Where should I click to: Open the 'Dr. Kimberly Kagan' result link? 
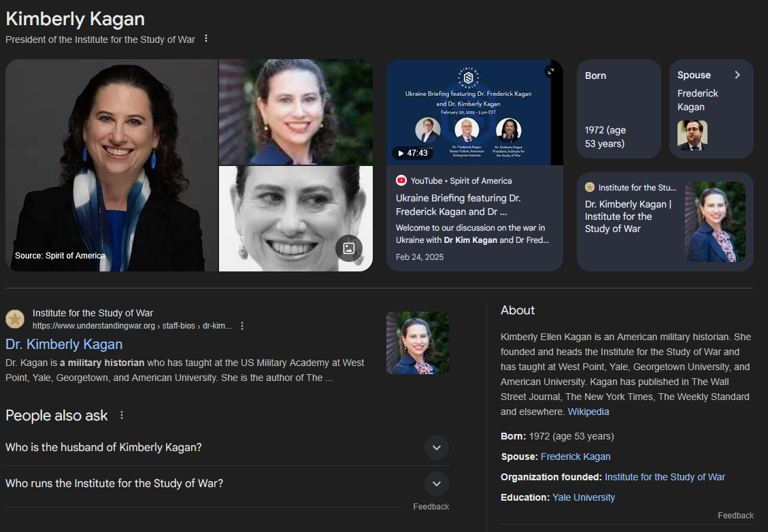(64, 344)
